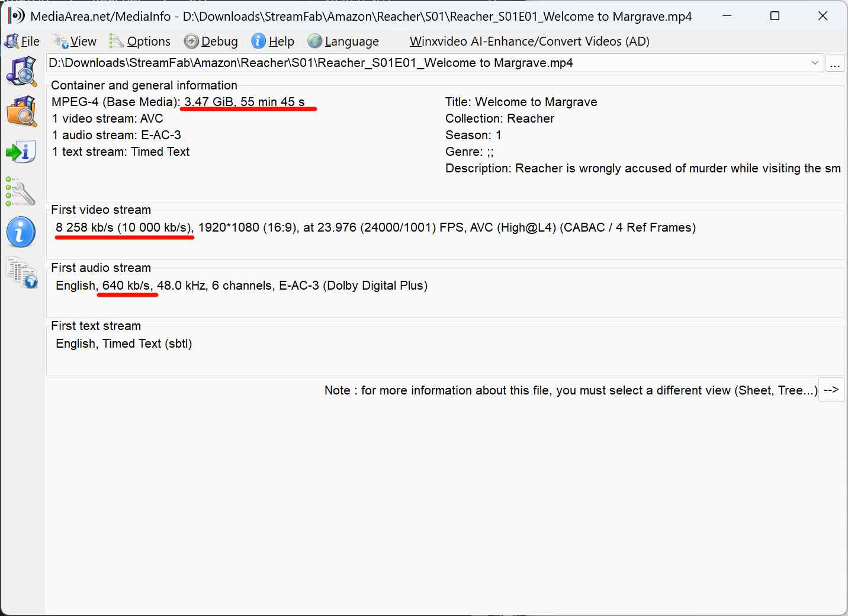Click the "-->" switch view button
Screen dimensions: 848x616
[831, 390]
